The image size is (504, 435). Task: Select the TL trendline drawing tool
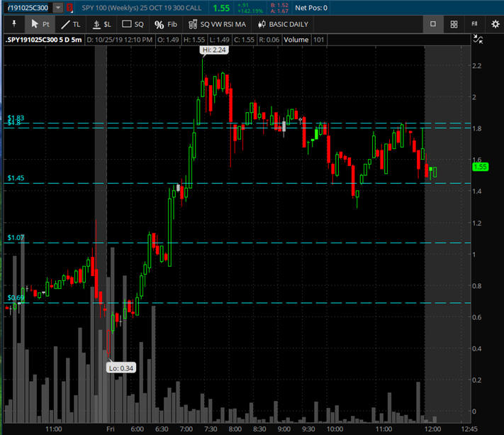pyautogui.click(x=70, y=24)
